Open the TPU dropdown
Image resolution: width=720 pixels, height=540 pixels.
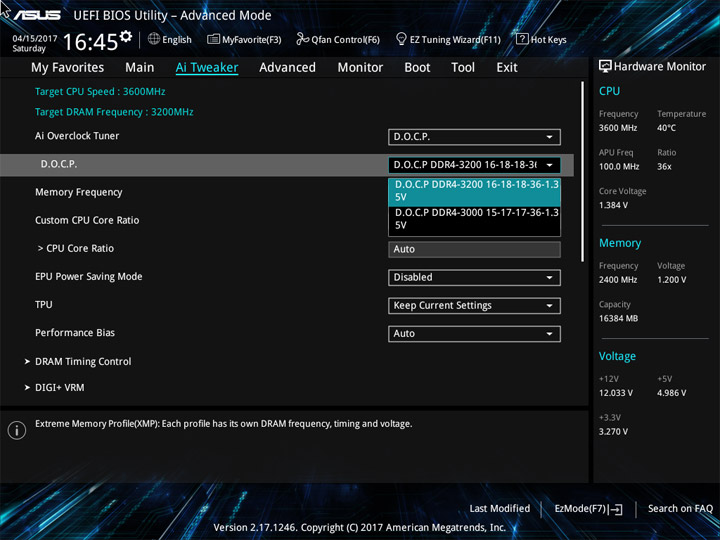(474, 305)
